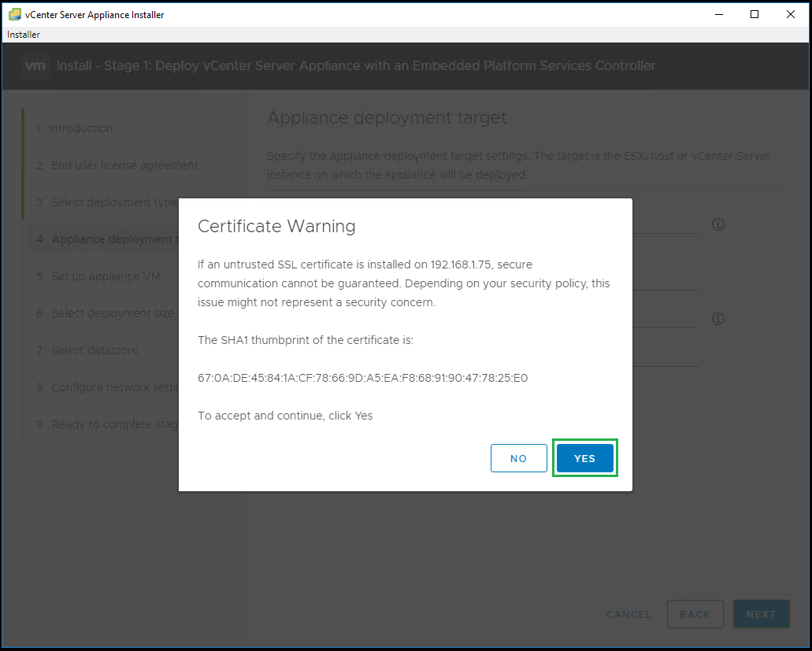Maximize the installer window
812x651 pixels.
755,14
